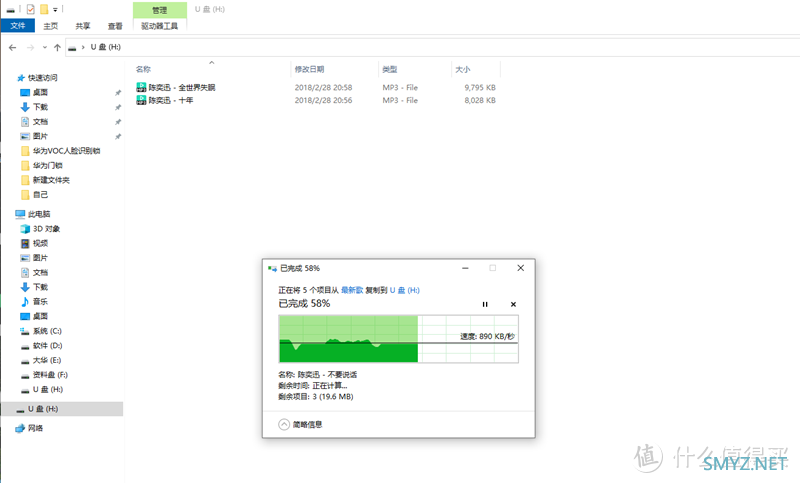Click the back navigation arrow

pyautogui.click(x=13, y=47)
